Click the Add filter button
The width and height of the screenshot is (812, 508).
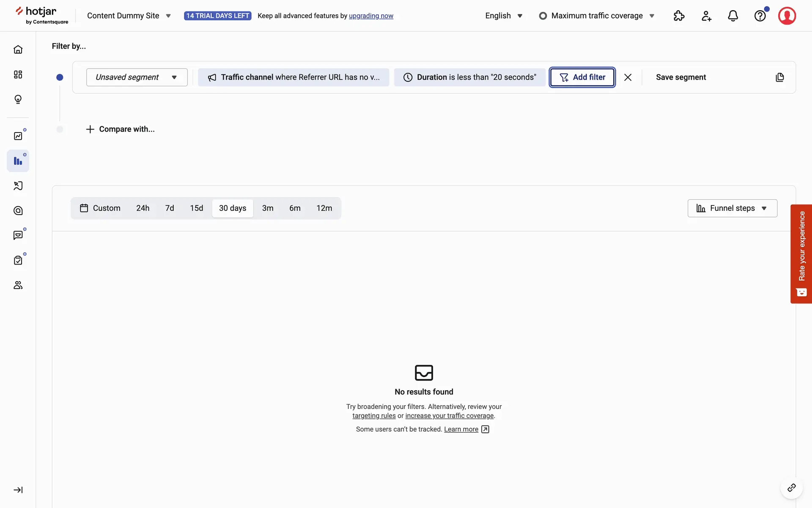[582, 77]
